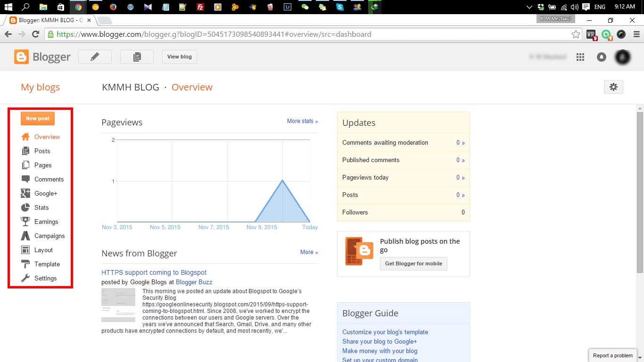Click the Get Blogger for mobile button
This screenshot has height=362, width=644.
click(413, 263)
